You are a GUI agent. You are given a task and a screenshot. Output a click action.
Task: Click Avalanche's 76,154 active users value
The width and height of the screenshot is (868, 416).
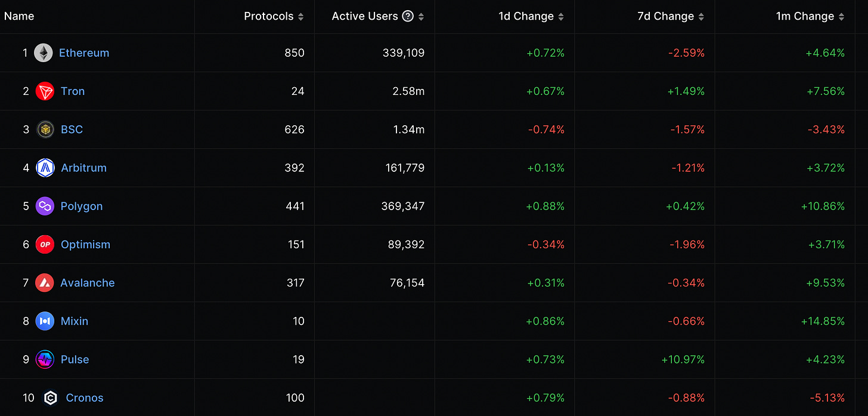[x=407, y=282]
